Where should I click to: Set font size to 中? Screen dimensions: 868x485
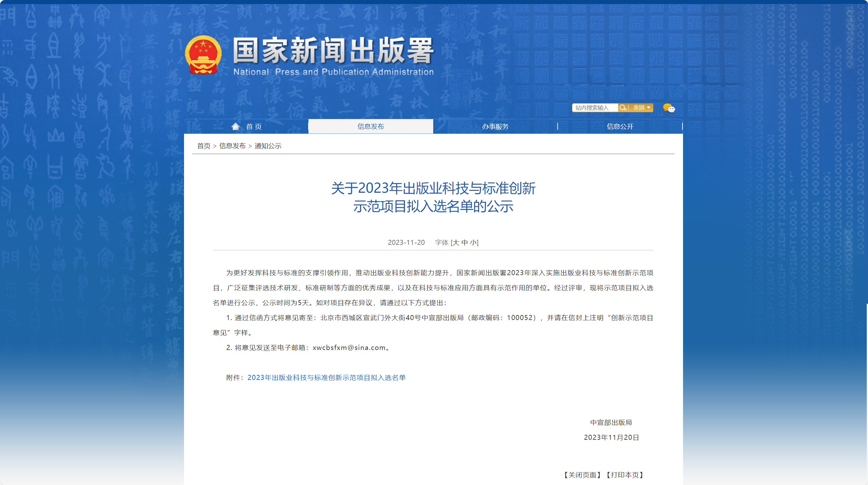point(464,242)
